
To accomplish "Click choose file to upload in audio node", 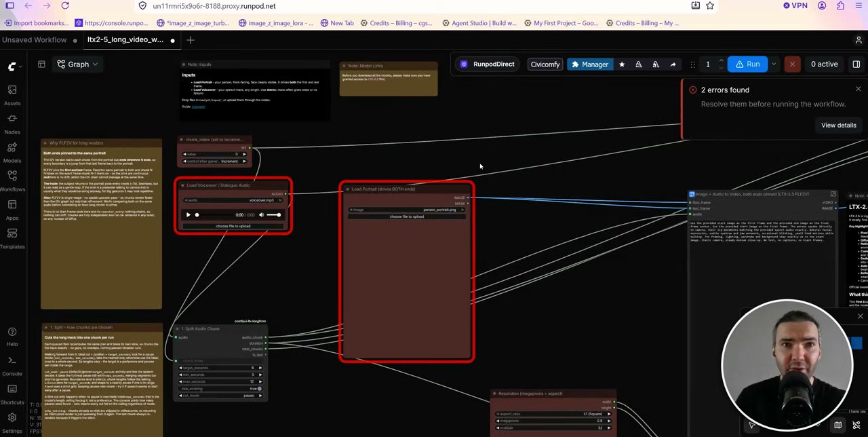I will pyautogui.click(x=233, y=226).
